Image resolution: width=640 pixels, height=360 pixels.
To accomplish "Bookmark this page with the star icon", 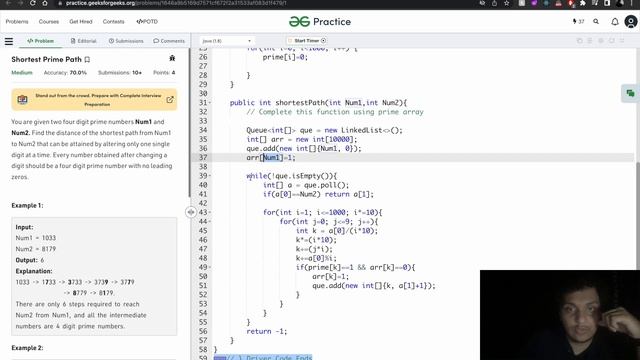I will (507, 3).
